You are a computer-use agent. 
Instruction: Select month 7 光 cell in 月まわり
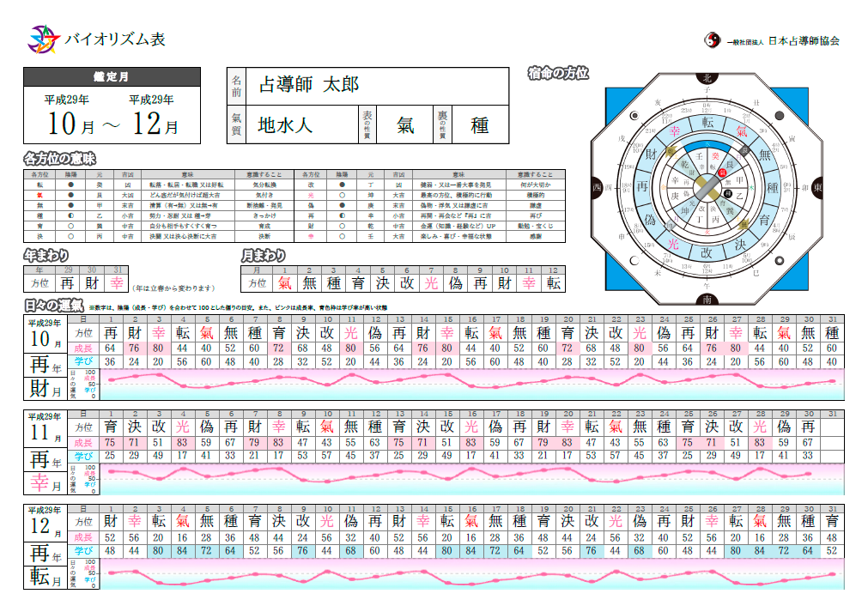click(430, 282)
